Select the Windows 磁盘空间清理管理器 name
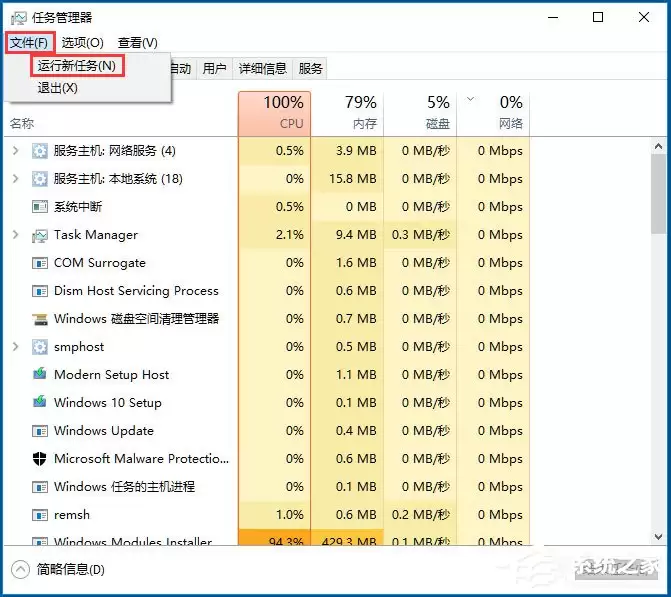671x597 pixels. 137,319
